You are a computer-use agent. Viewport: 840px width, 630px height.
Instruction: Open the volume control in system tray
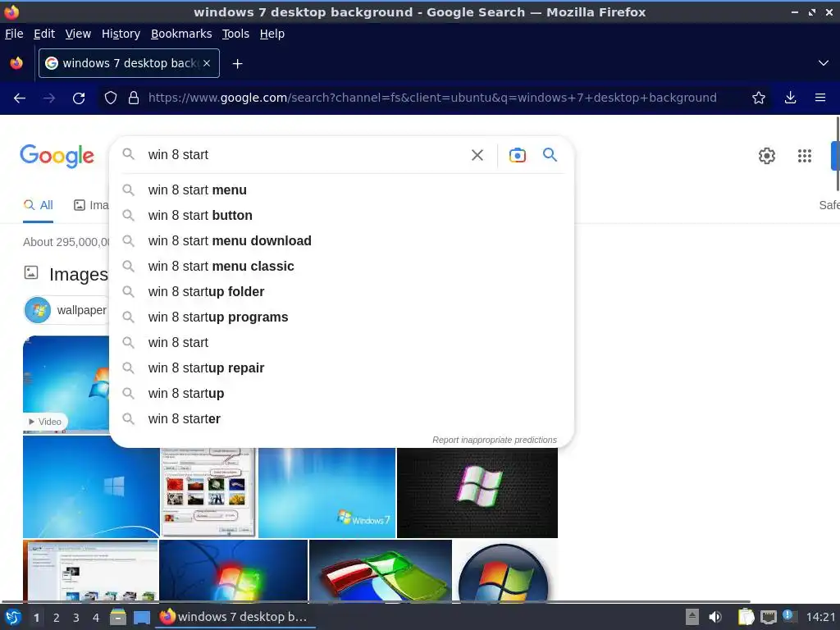pyautogui.click(x=715, y=617)
